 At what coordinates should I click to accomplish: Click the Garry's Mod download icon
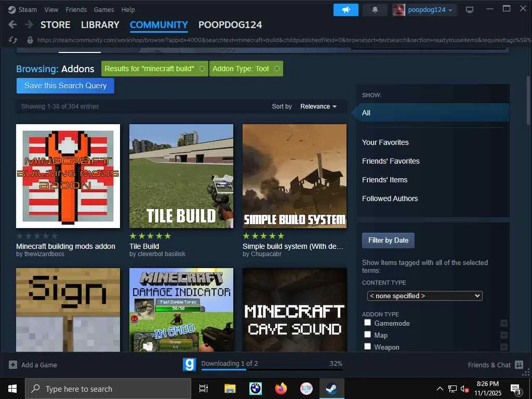[189, 365]
